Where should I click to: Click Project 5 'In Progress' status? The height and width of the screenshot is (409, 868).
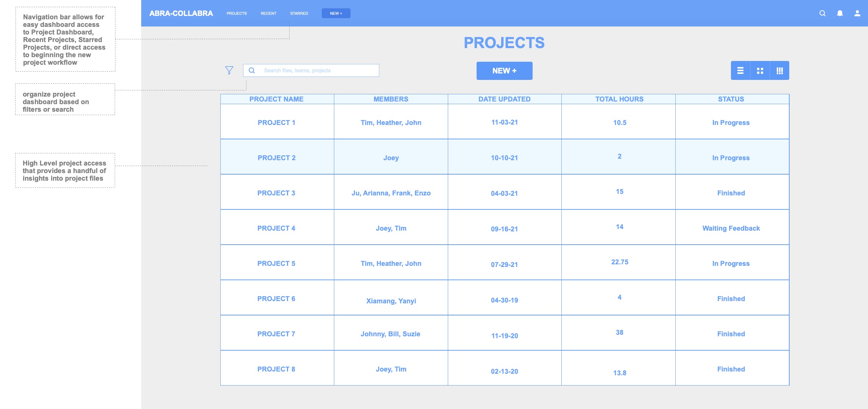731,264
